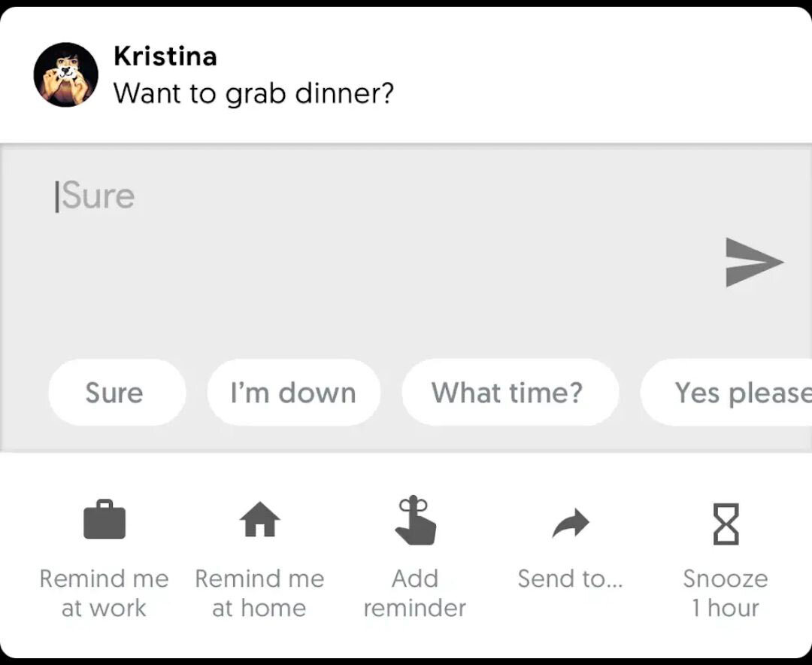The image size is (812, 665).
Task: Select the "Sure" quick reply chip
Action: [x=114, y=393]
